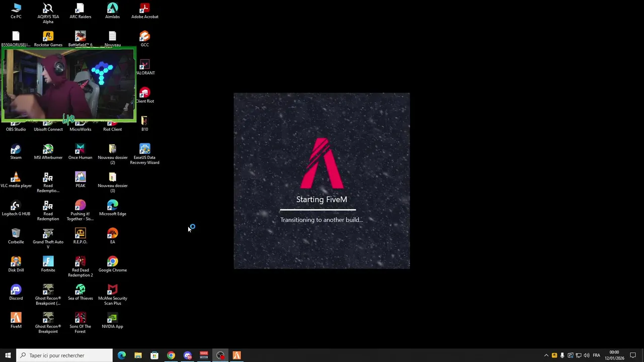Open AQIRYS TGA Alpha shortcut
The height and width of the screenshot is (362, 644).
coord(48,14)
